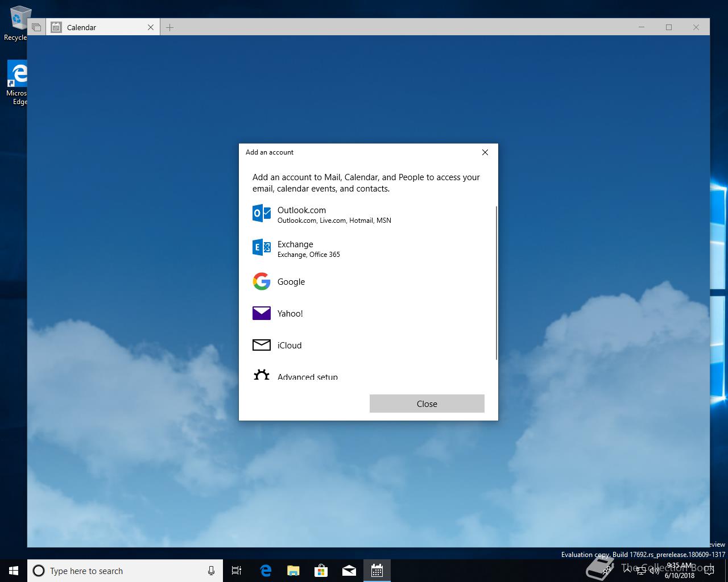Add a new tab with plus button
Image resolution: width=728 pixels, height=582 pixels.
tap(169, 27)
